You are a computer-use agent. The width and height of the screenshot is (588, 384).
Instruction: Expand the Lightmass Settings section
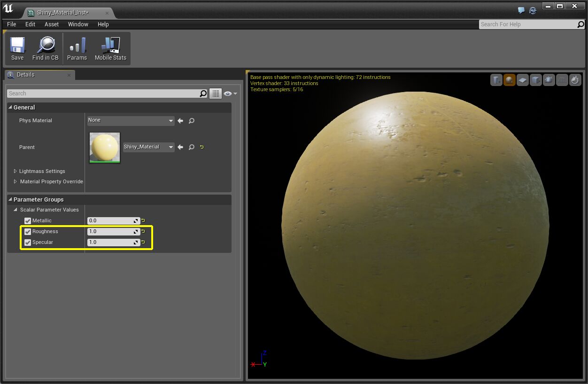[x=15, y=171]
